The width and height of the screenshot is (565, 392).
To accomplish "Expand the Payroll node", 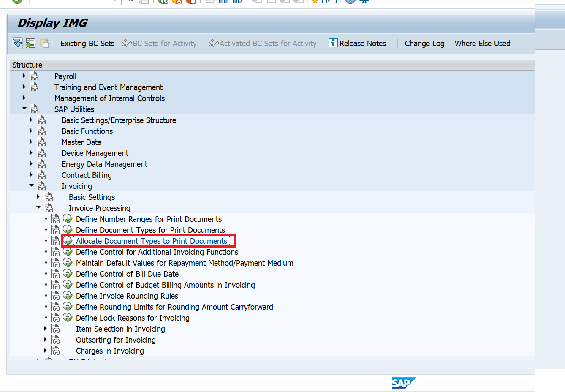I will pos(24,76).
